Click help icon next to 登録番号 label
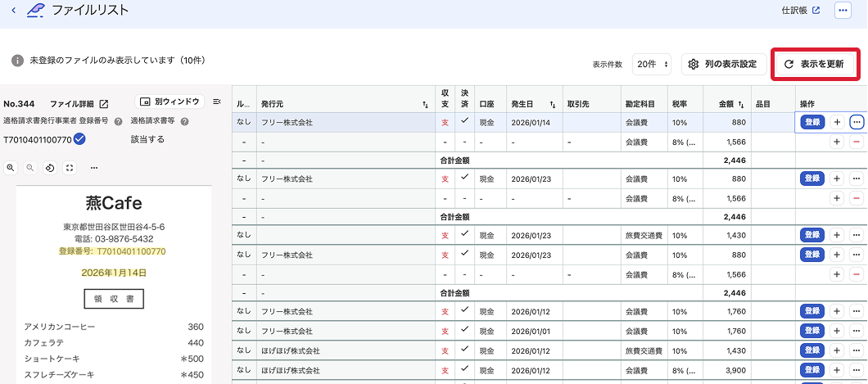 pos(118,122)
